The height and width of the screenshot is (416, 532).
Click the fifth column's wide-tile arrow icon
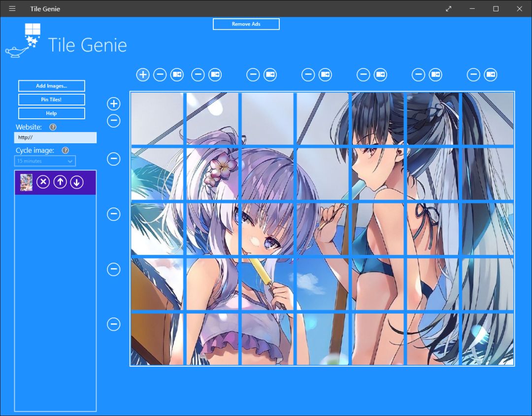coord(381,74)
